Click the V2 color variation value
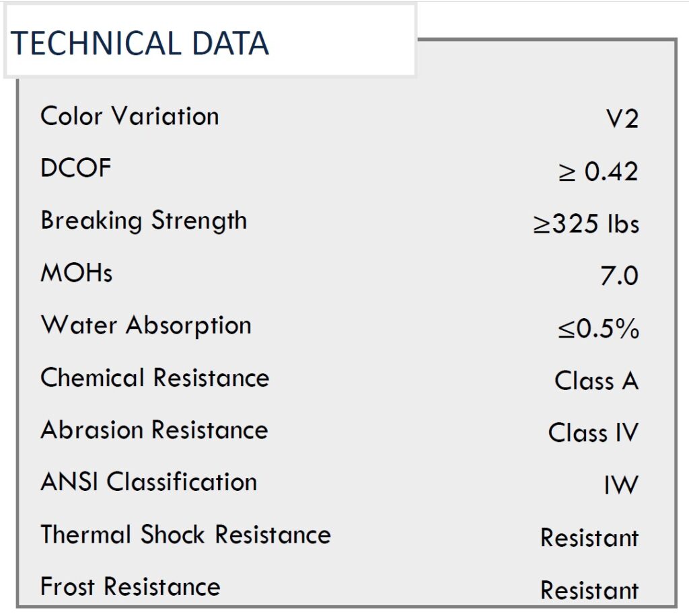689x616 pixels. [x=622, y=118]
